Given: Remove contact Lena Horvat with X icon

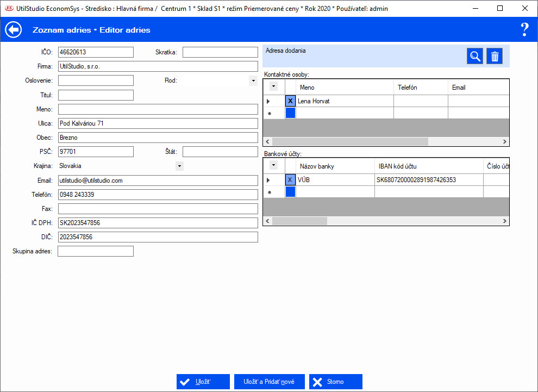Looking at the screenshot, I should click(x=290, y=101).
